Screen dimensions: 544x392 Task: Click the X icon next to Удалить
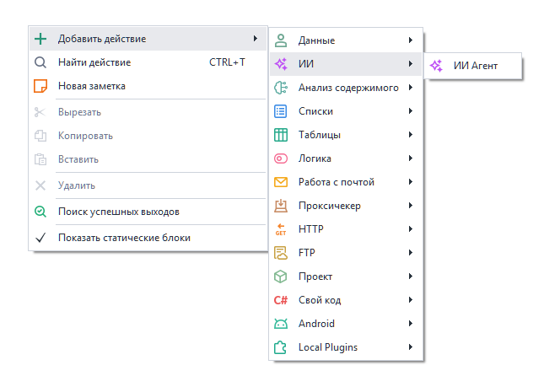(40, 185)
